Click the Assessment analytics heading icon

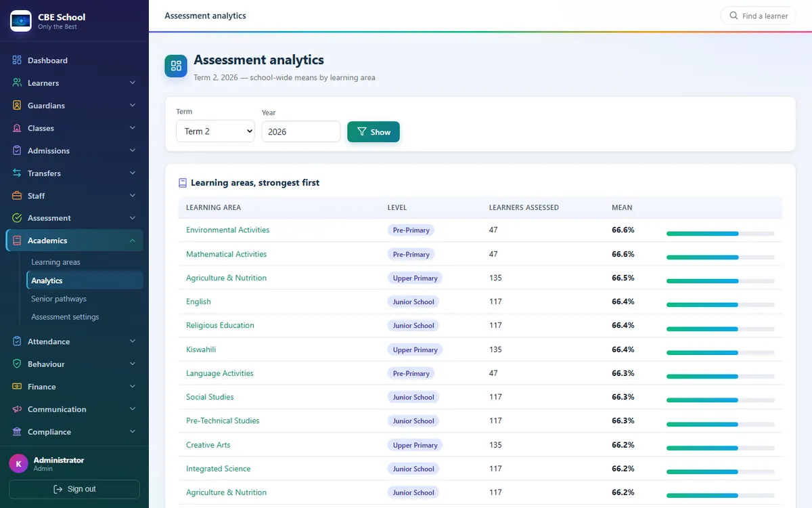point(176,66)
